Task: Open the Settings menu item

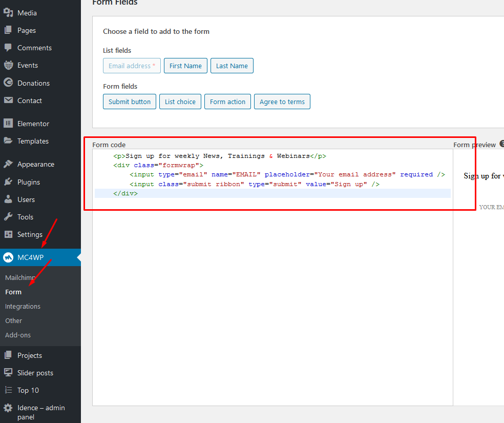Action: point(30,234)
